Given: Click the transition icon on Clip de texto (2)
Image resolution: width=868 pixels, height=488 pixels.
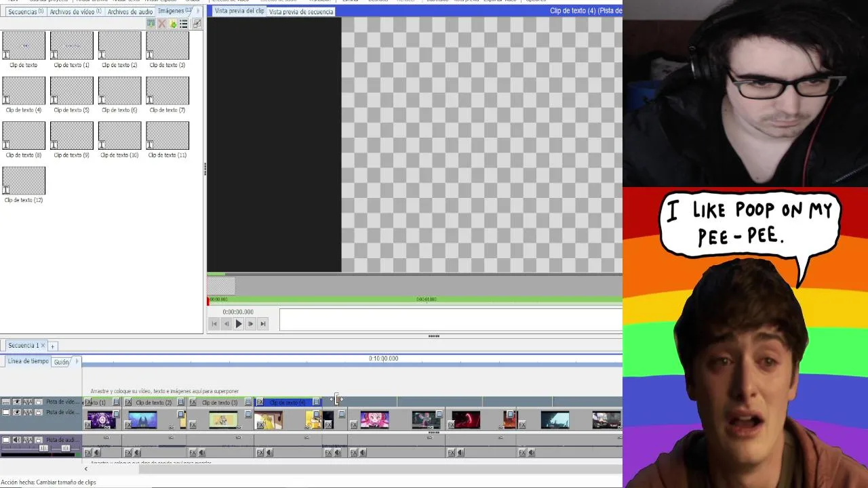Looking at the screenshot, I should (181, 403).
